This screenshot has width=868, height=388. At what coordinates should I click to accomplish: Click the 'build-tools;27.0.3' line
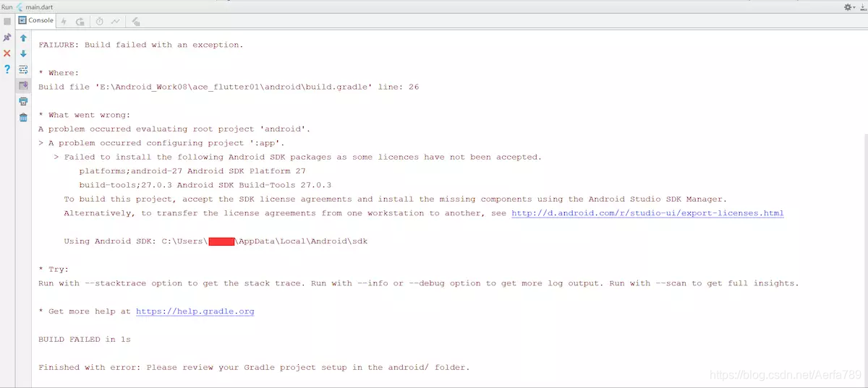pyautogui.click(x=205, y=185)
